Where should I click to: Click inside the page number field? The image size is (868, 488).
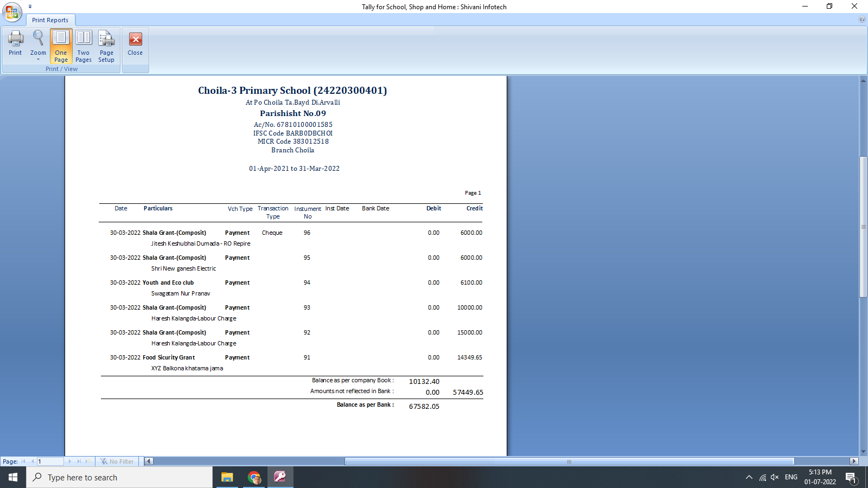(x=50, y=461)
